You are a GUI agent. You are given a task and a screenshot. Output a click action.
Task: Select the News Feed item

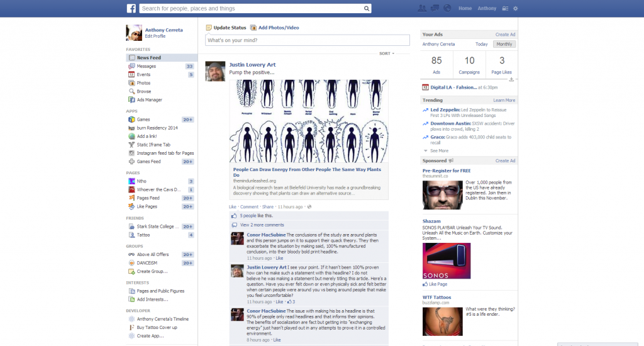pyautogui.click(x=162, y=57)
